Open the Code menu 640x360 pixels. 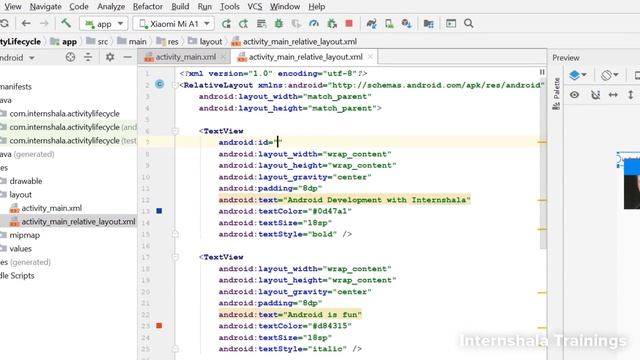[79, 7]
